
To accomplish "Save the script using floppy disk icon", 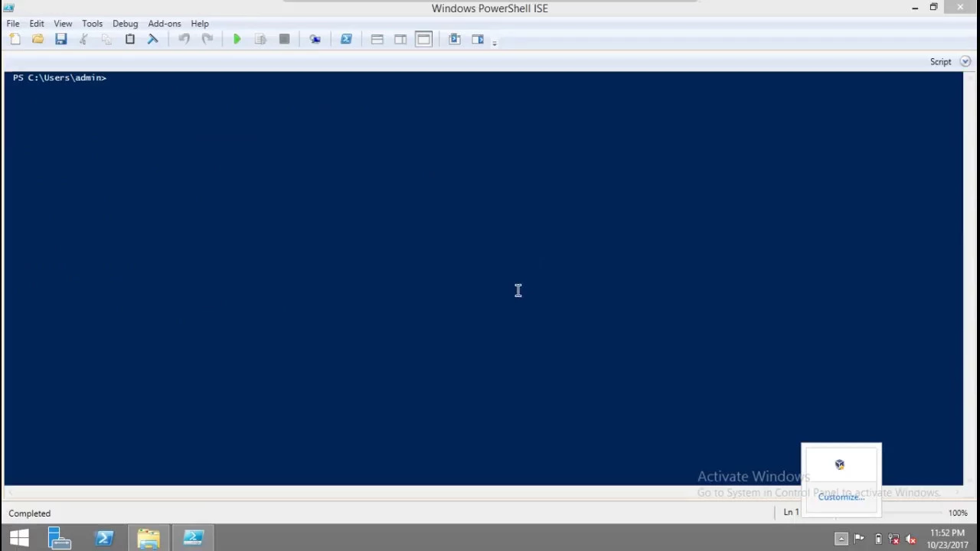I will (x=61, y=39).
